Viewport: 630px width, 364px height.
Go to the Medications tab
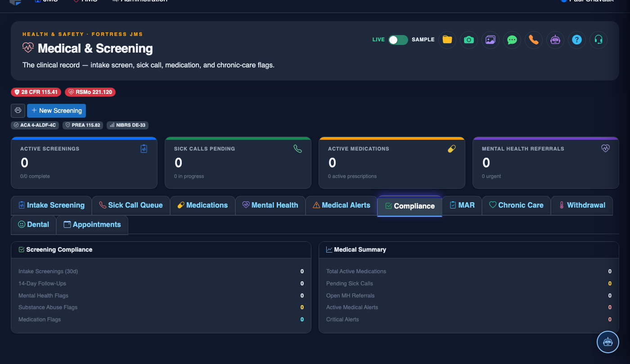[202, 205]
